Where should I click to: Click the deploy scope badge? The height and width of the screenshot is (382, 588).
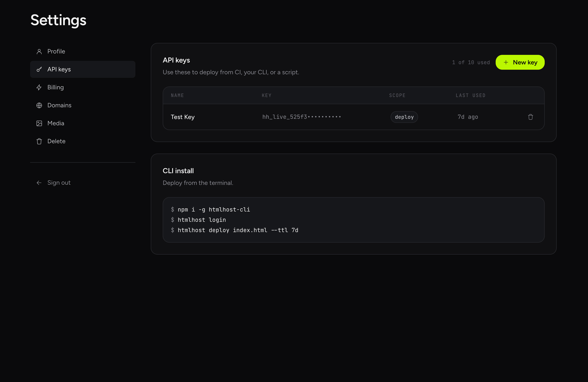[404, 117]
